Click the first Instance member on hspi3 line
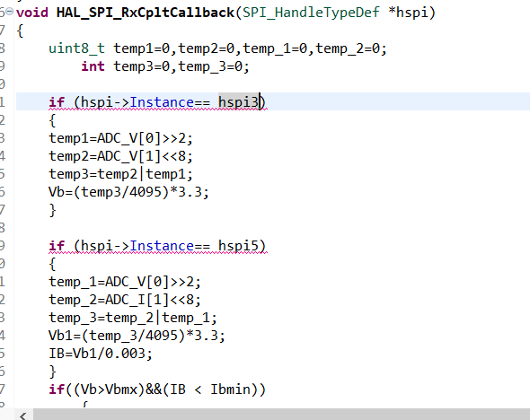Image resolution: width=530 pixels, height=420 pixels. tap(162, 102)
